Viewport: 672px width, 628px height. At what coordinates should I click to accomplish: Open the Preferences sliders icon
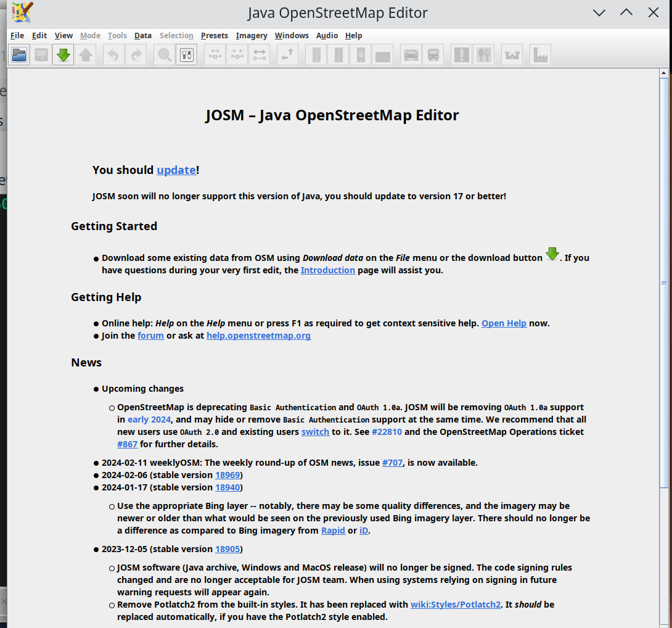tap(187, 55)
